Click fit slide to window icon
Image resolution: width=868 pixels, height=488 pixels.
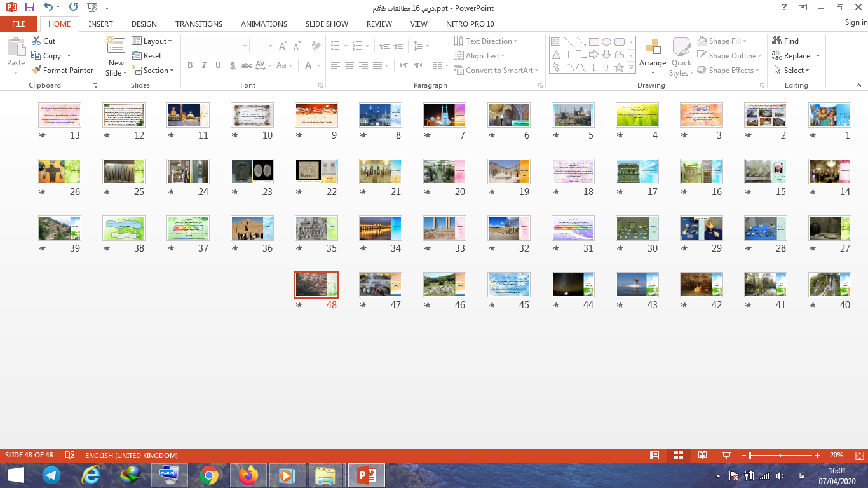(x=858, y=456)
